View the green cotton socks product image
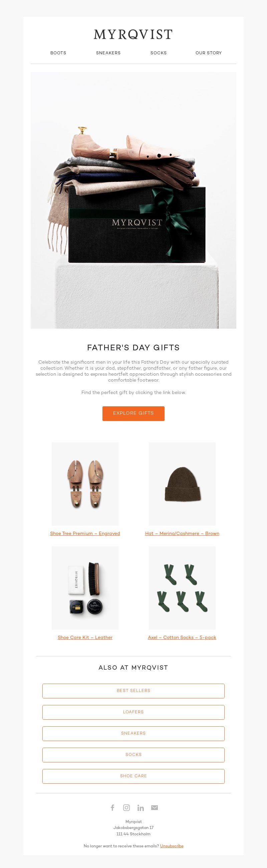Image resolution: width=267 pixels, height=868 pixels. tap(182, 588)
